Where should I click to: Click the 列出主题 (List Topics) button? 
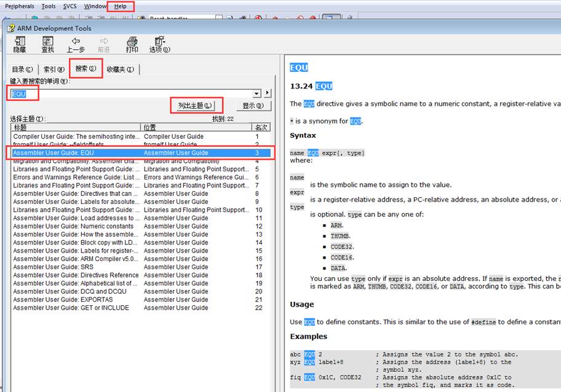196,106
